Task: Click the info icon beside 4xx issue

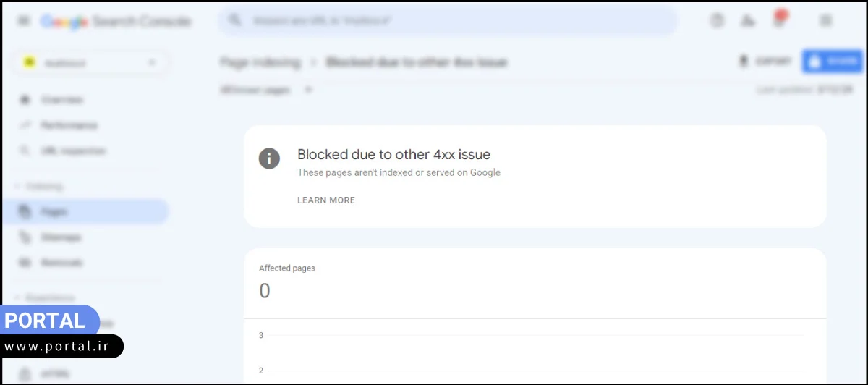Action: click(269, 158)
